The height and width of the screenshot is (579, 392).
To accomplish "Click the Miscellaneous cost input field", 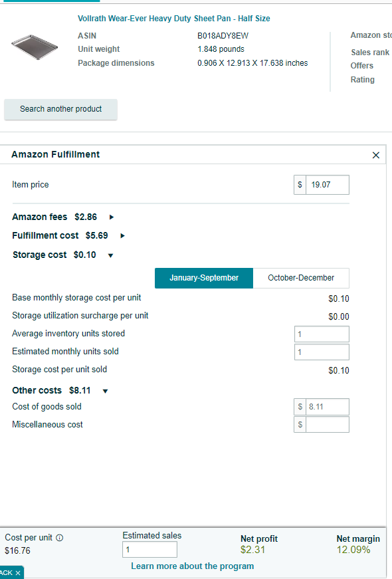I will pos(328,425).
